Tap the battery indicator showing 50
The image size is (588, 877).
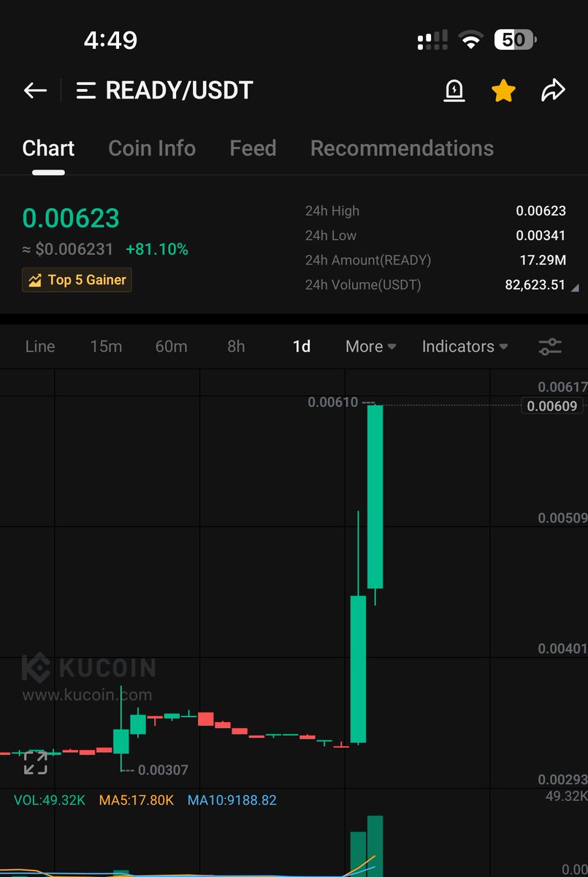coord(516,39)
